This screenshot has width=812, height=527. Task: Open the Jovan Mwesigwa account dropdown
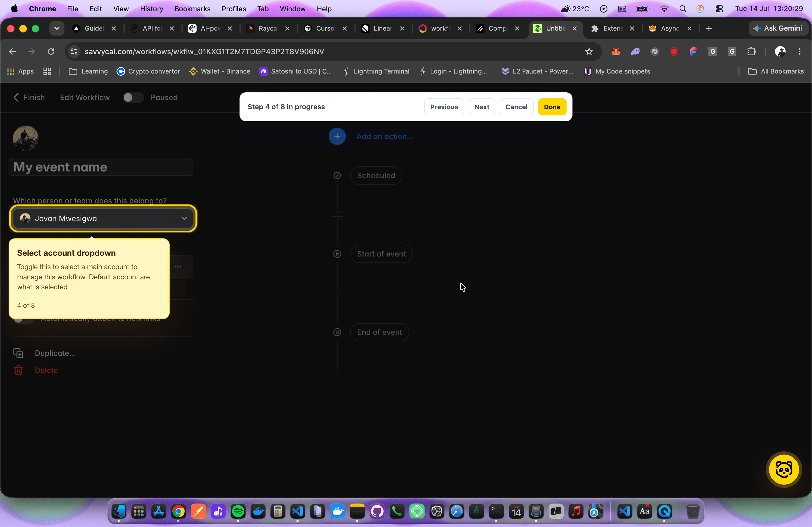(x=103, y=218)
